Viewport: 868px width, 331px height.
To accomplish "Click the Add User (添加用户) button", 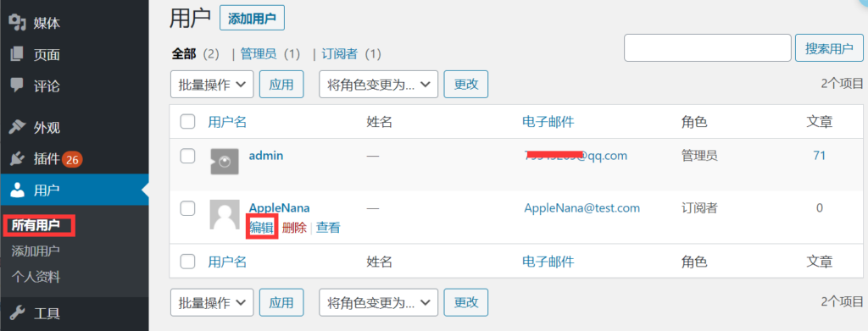I will click(x=252, y=19).
